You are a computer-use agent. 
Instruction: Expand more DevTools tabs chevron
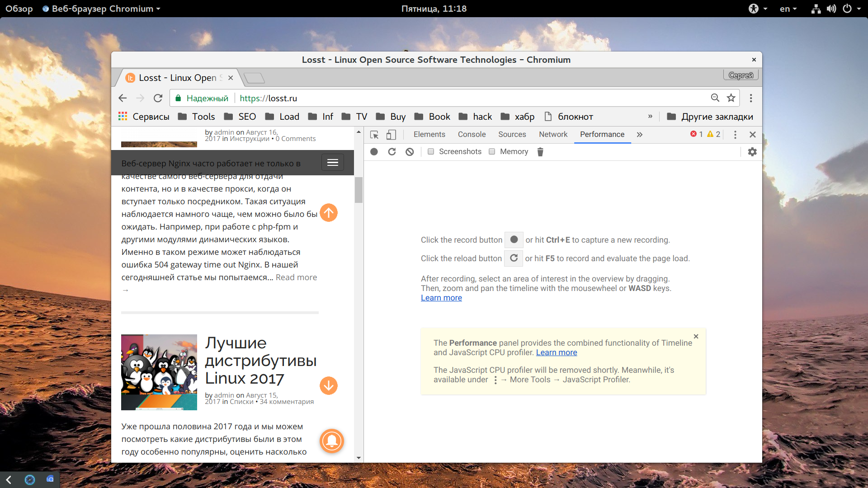tap(640, 135)
